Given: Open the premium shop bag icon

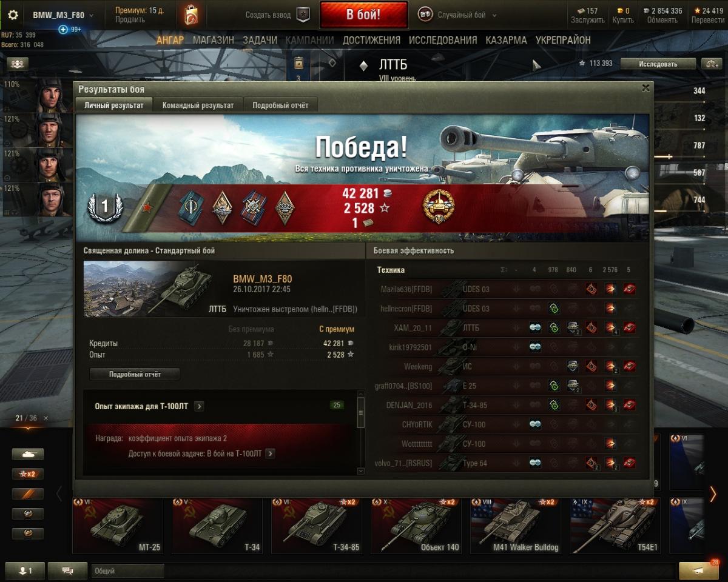Looking at the screenshot, I should pyautogui.click(x=192, y=15).
